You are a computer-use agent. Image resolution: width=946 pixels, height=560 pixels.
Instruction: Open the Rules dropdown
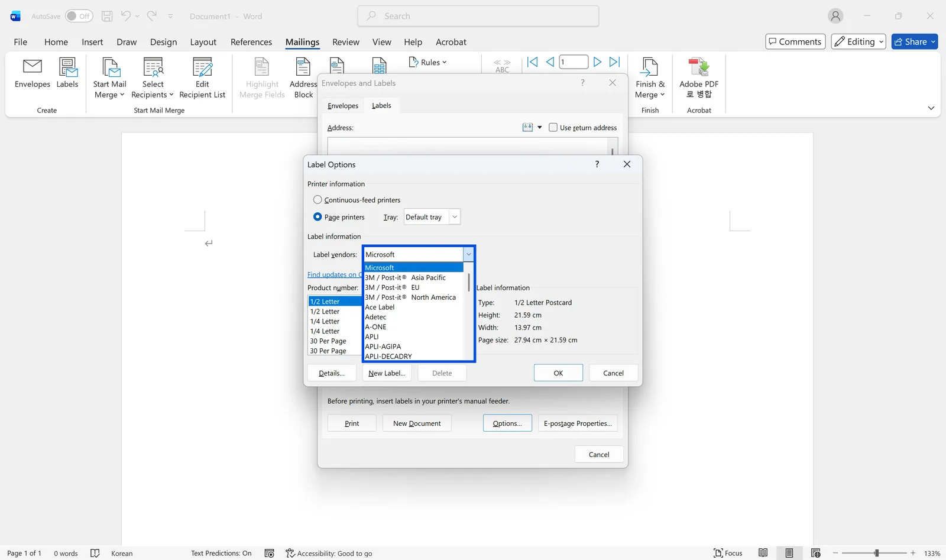pos(427,62)
